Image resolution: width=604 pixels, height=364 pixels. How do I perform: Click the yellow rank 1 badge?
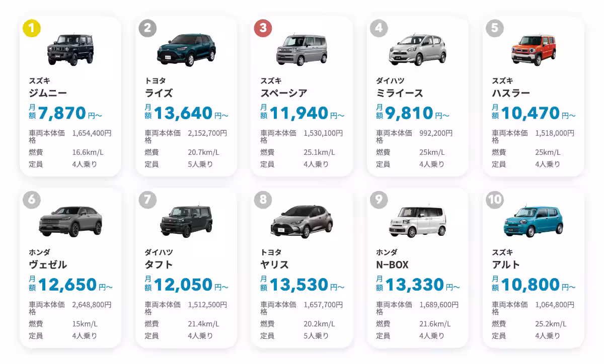tap(32, 28)
